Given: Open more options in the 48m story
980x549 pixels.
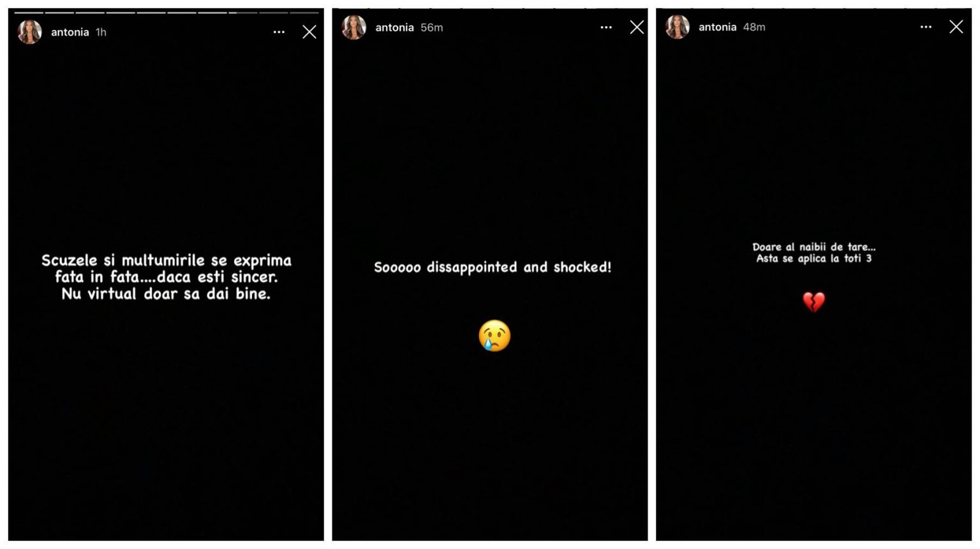Looking at the screenshot, I should click(x=926, y=27).
